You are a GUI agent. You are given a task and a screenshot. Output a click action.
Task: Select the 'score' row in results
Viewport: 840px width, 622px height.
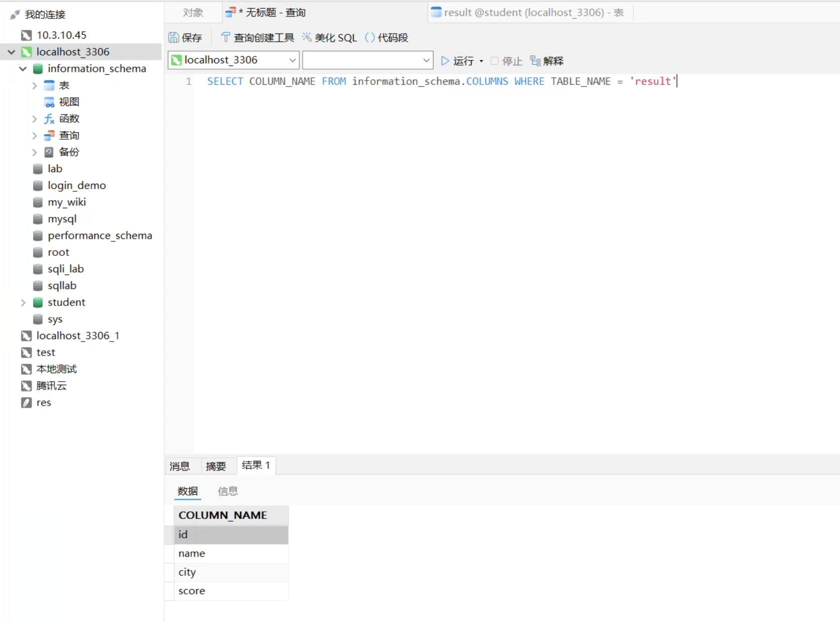tap(192, 591)
